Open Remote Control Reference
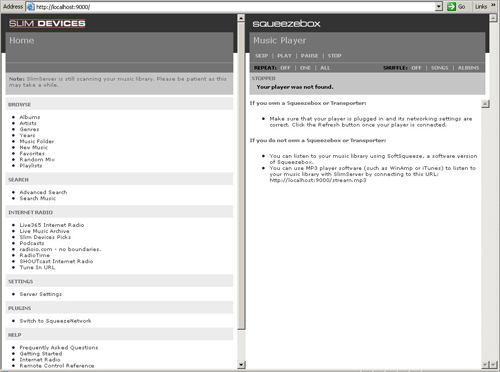The height and width of the screenshot is (372, 500). [x=57, y=365]
